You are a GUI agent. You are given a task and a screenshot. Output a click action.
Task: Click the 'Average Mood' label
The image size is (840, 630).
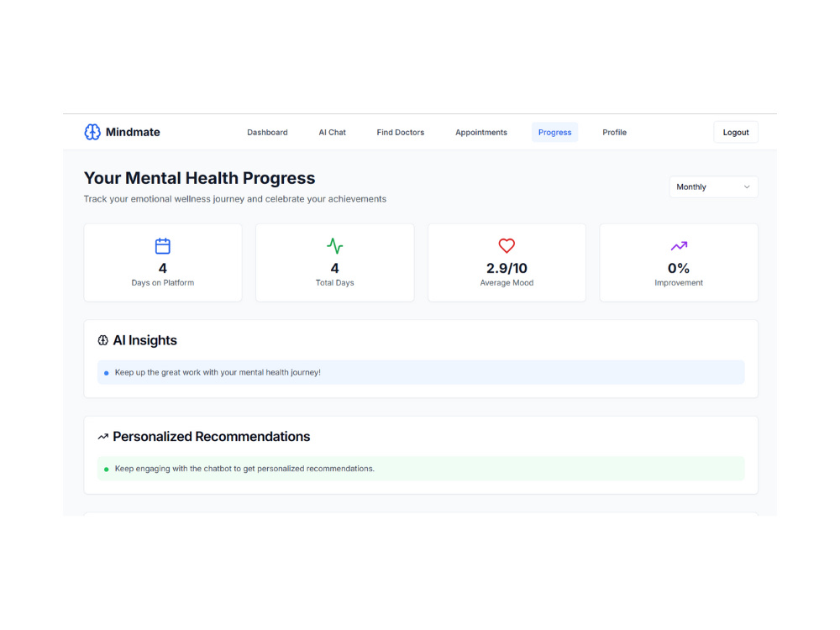click(507, 283)
